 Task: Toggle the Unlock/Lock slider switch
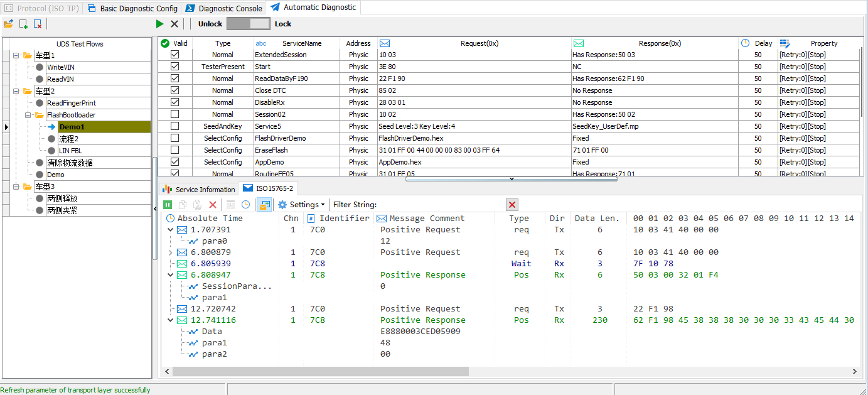pos(248,24)
